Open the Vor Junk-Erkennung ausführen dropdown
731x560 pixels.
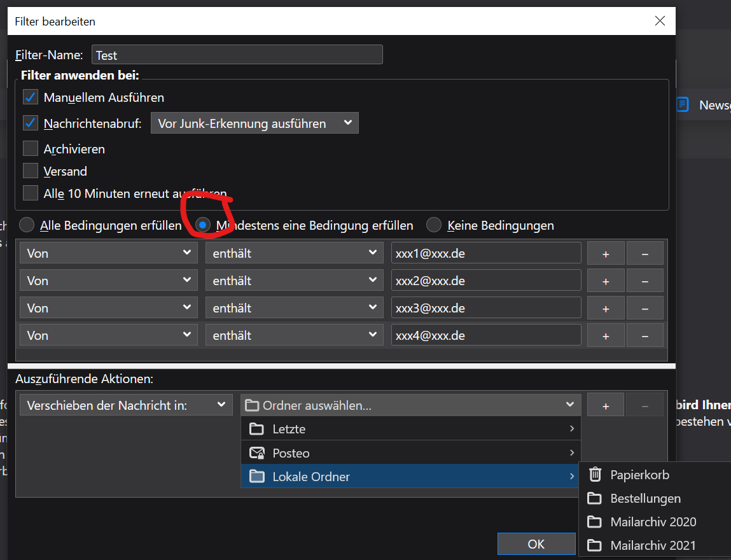coord(254,123)
